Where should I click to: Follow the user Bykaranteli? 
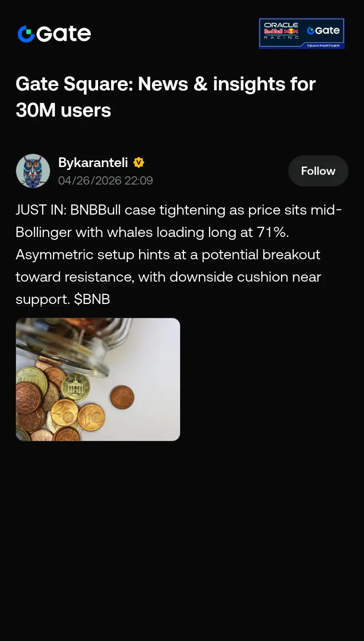pos(318,171)
